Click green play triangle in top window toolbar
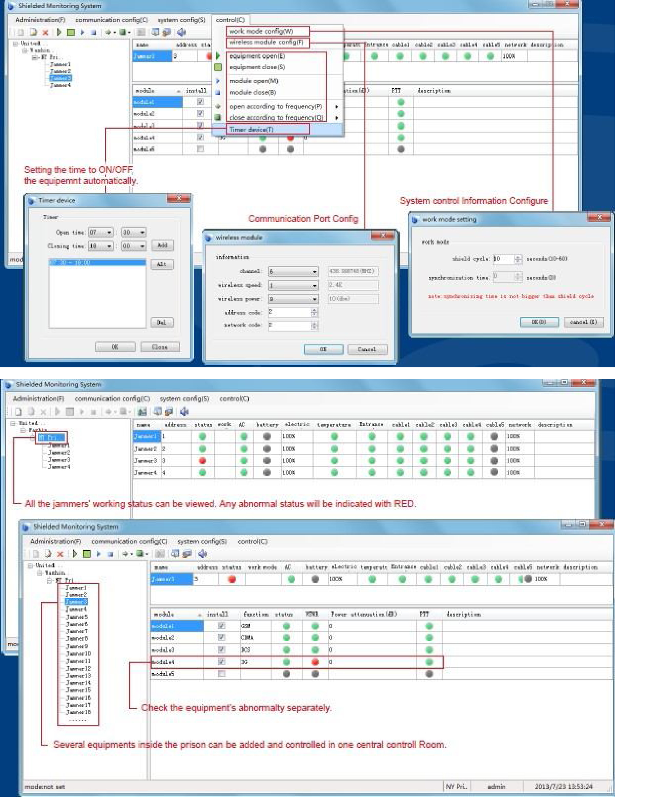The height and width of the screenshot is (812, 647). tap(59, 32)
